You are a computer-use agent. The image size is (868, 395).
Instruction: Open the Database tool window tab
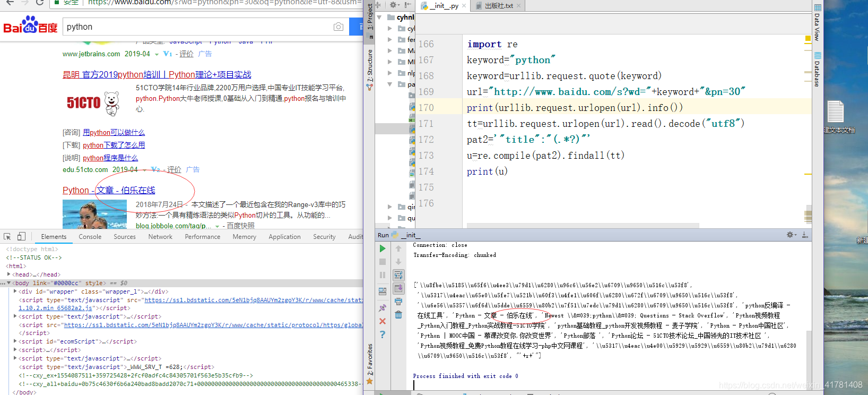[x=818, y=70]
